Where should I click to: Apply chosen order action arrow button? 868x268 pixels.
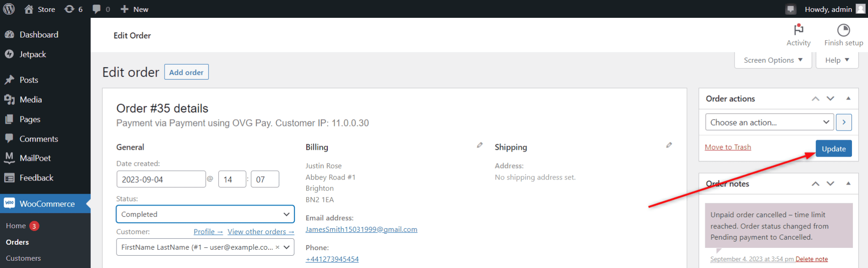pos(844,122)
